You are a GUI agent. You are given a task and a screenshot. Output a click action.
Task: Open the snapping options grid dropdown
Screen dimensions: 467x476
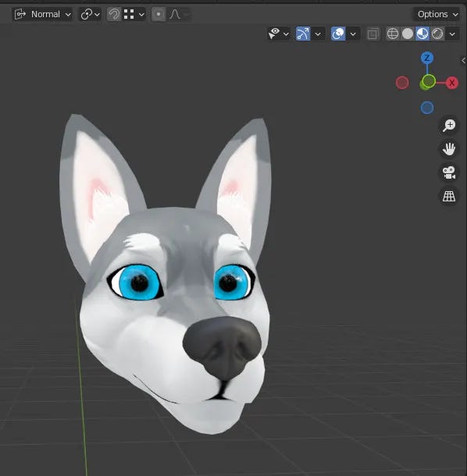coord(134,14)
